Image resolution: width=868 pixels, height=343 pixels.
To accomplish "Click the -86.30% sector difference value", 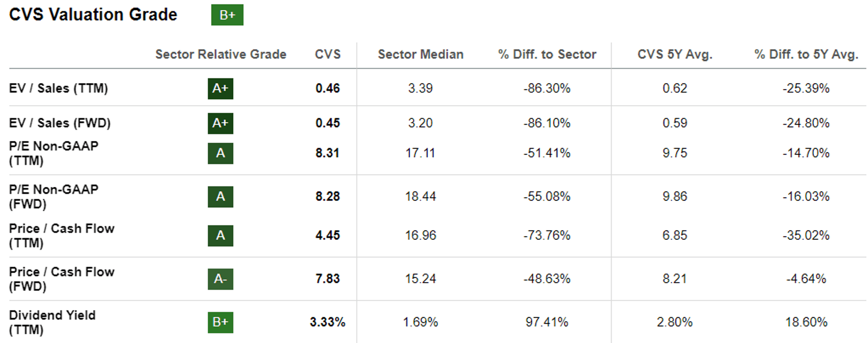I will (547, 89).
